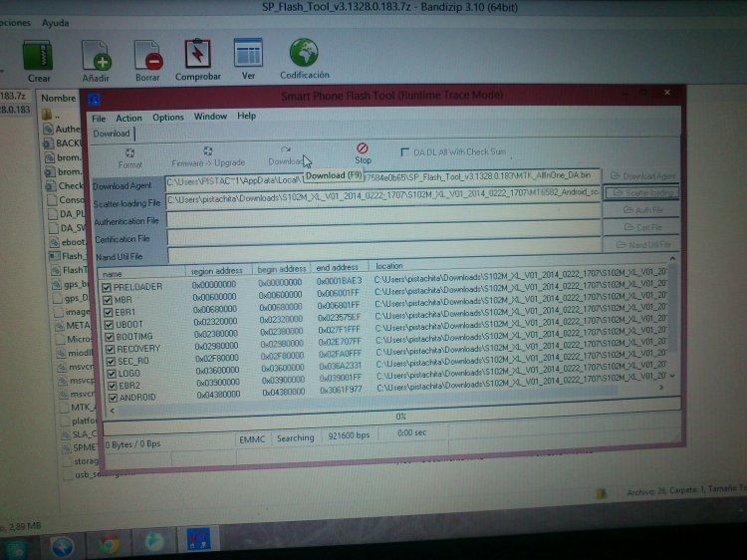The image size is (747, 560).
Task: Uncheck the EBR2 partition
Action: (x=112, y=386)
